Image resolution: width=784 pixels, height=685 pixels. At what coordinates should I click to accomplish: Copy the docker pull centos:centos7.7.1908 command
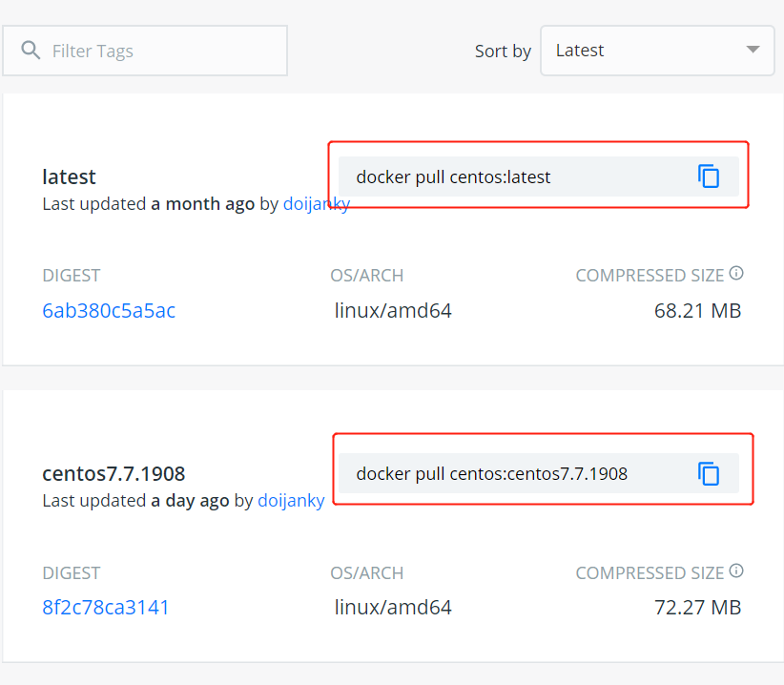pyautogui.click(x=709, y=473)
